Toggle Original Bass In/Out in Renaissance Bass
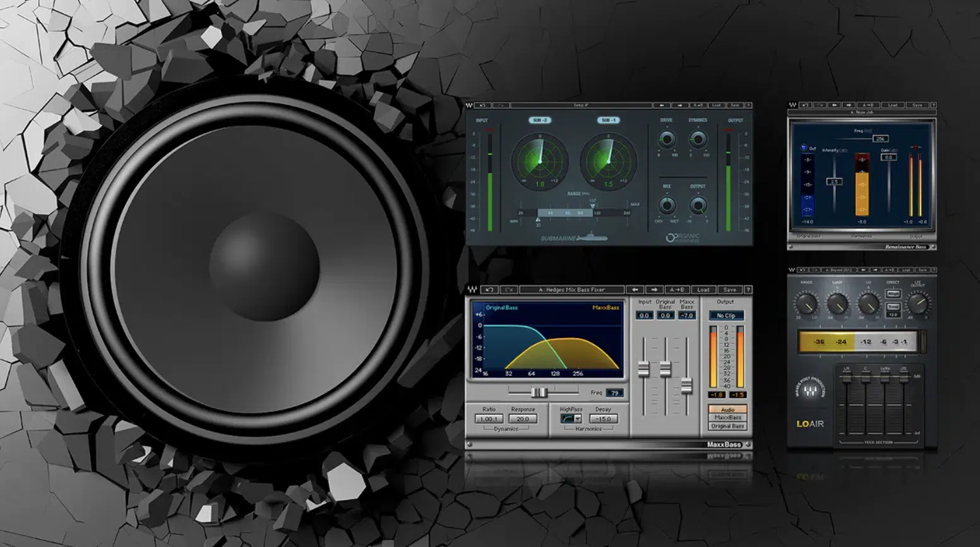The width and height of the screenshot is (980, 547). pos(804,148)
